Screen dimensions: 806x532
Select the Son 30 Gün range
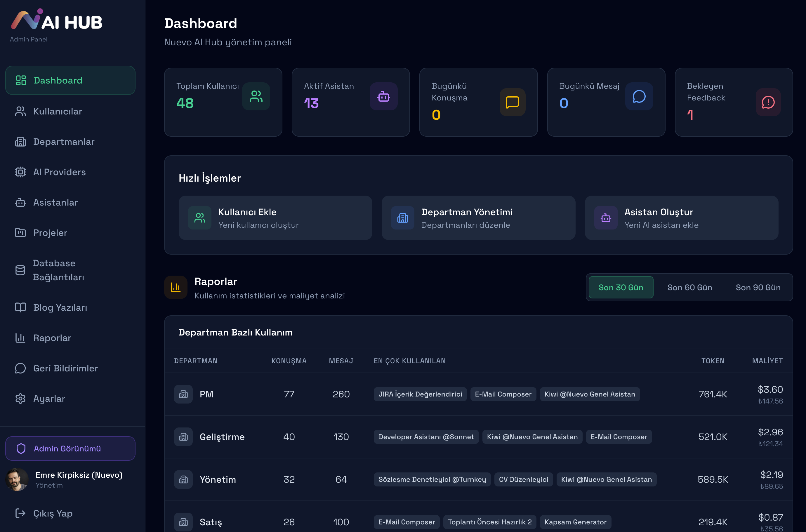[621, 287]
